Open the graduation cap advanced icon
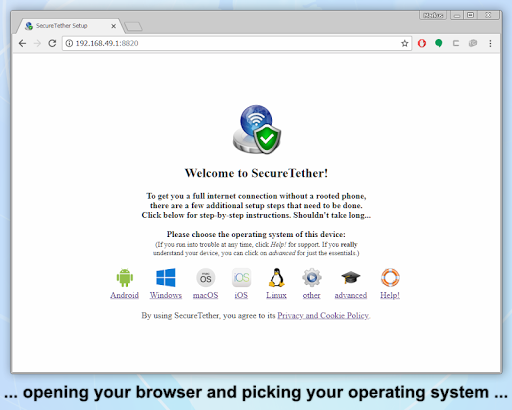 (x=351, y=277)
